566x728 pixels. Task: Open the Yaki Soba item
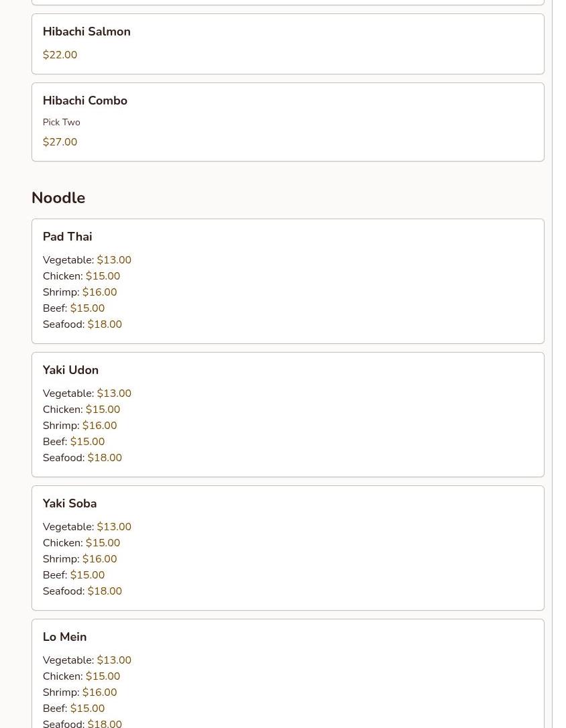pos(70,503)
